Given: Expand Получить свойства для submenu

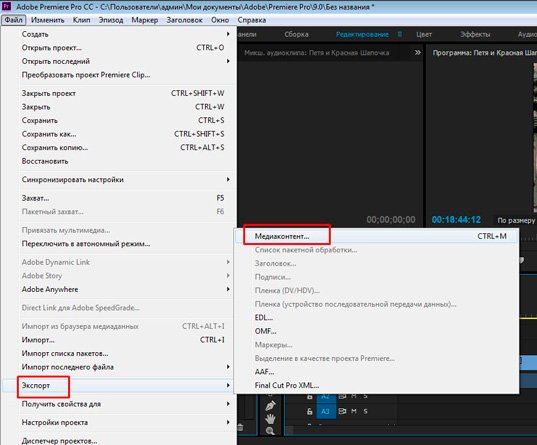Looking at the screenshot, I should pos(119,404).
